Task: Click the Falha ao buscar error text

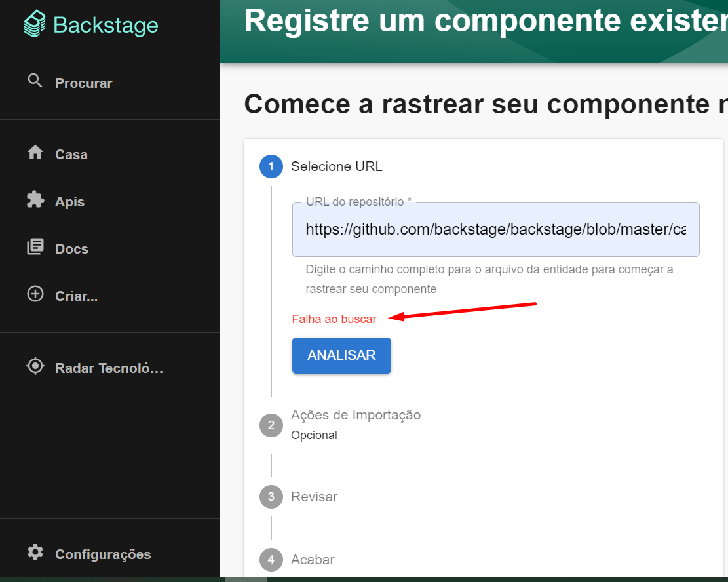Action: (x=334, y=319)
